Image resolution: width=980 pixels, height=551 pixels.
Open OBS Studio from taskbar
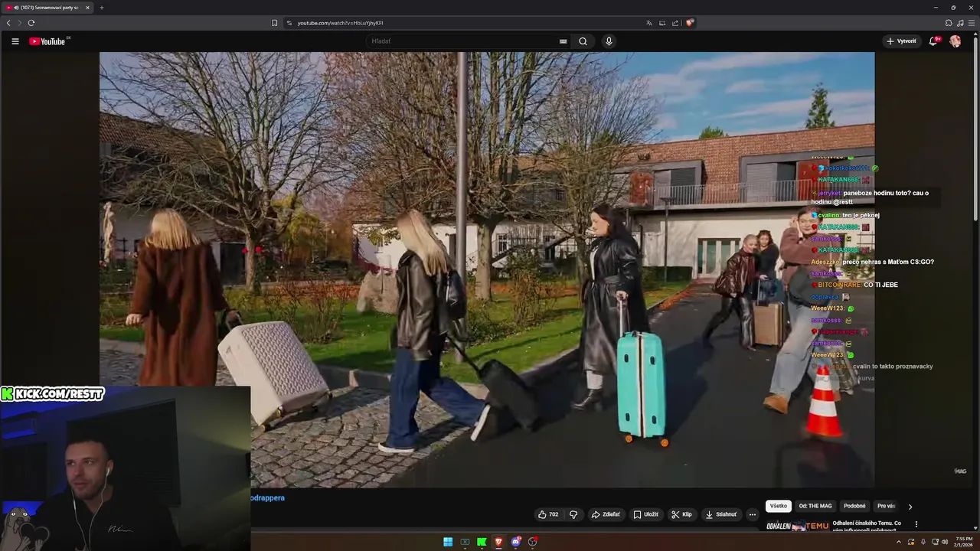[x=533, y=542]
